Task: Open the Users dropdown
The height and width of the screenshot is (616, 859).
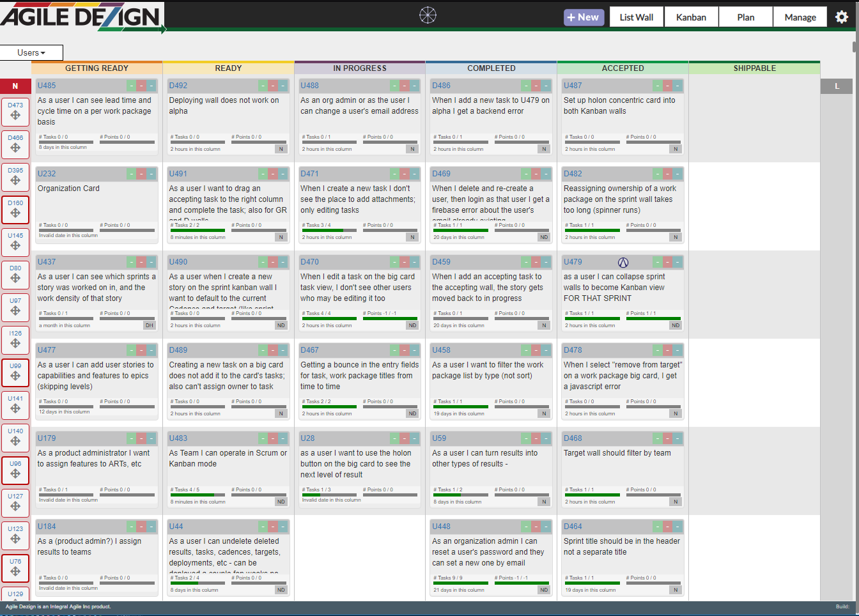Action: pyautogui.click(x=31, y=52)
